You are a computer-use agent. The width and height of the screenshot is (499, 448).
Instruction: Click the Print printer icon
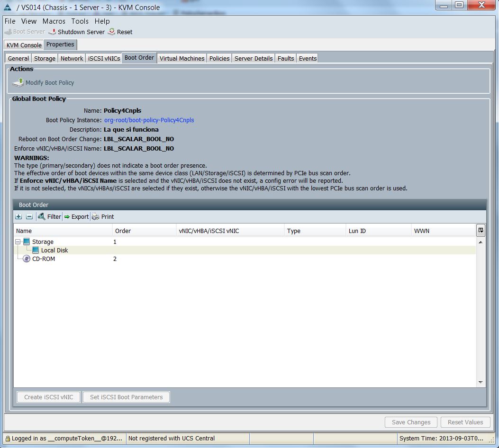click(x=95, y=217)
